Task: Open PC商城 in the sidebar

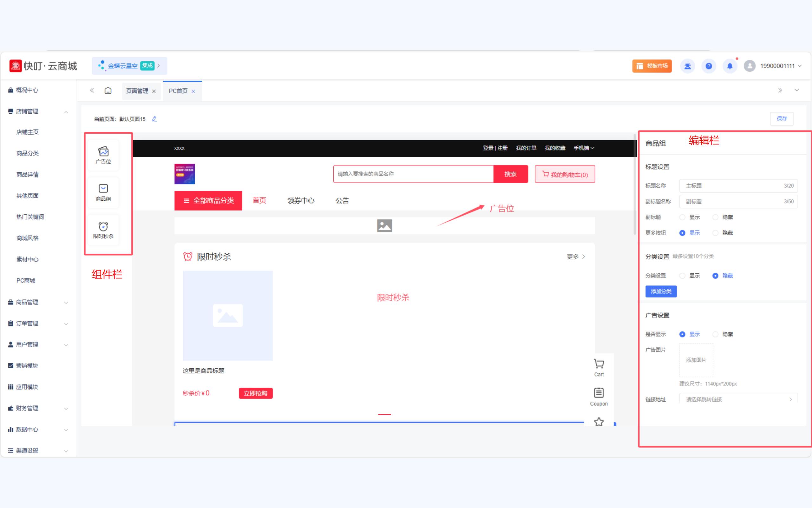Action: click(x=25, y=280)
